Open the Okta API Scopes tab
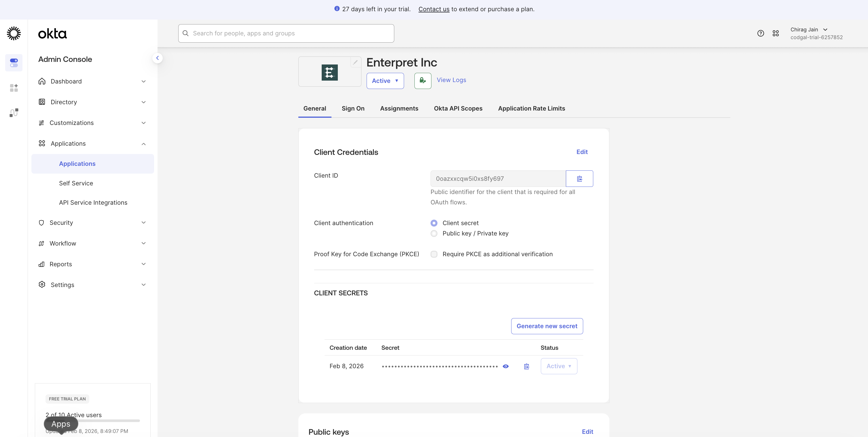 pos(458,109)
